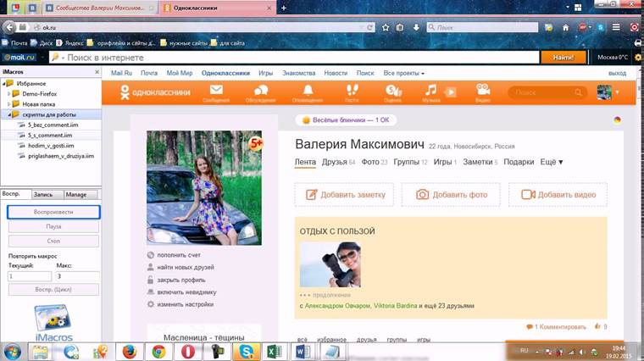Click the Odnoklassniki search field

(547, 92)
